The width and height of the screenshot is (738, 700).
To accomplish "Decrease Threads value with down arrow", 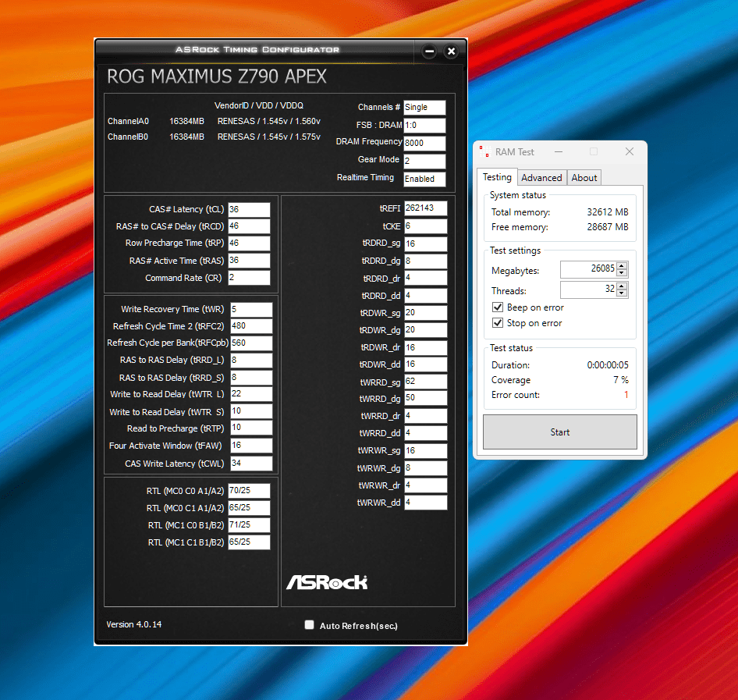I will click(x=622, y=293).
